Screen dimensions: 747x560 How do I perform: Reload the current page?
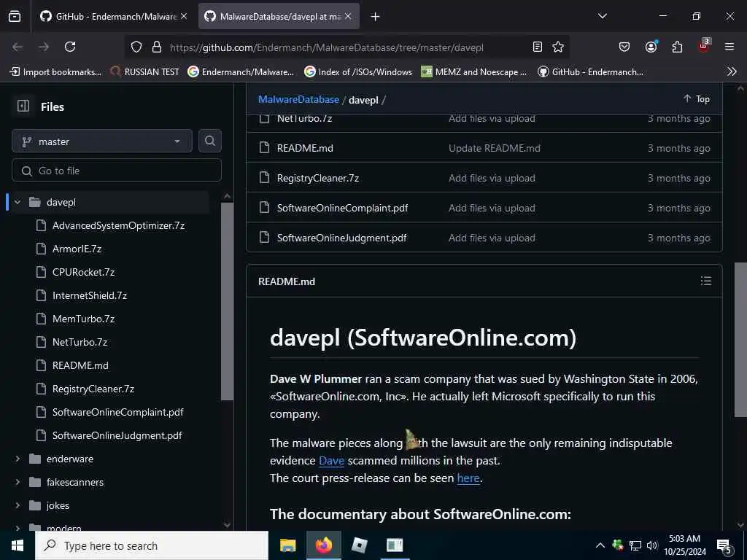click(70, 47)
